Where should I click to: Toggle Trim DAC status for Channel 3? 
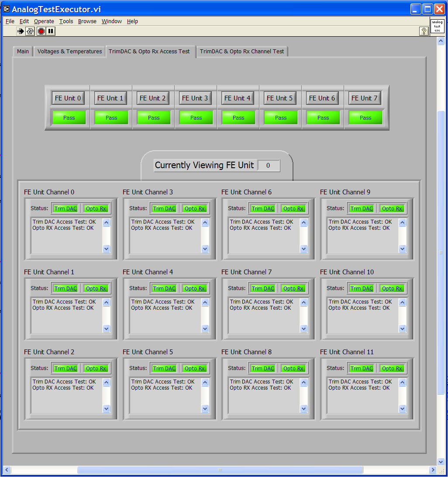[x=164, y=208]
